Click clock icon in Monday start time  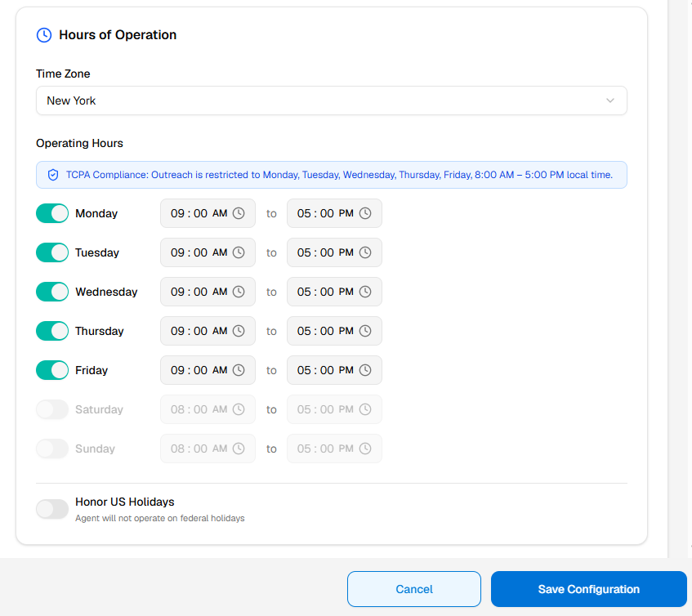point(239,213)
